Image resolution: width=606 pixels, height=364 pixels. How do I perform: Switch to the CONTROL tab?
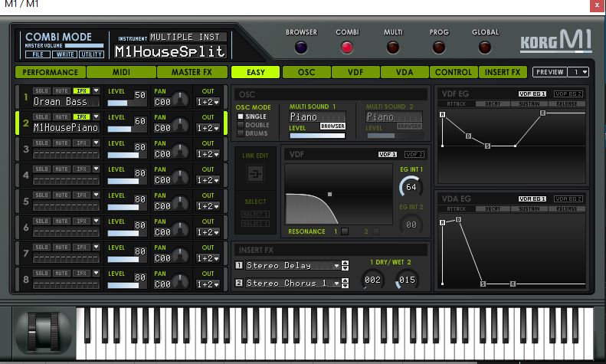(x=454, y=72)
